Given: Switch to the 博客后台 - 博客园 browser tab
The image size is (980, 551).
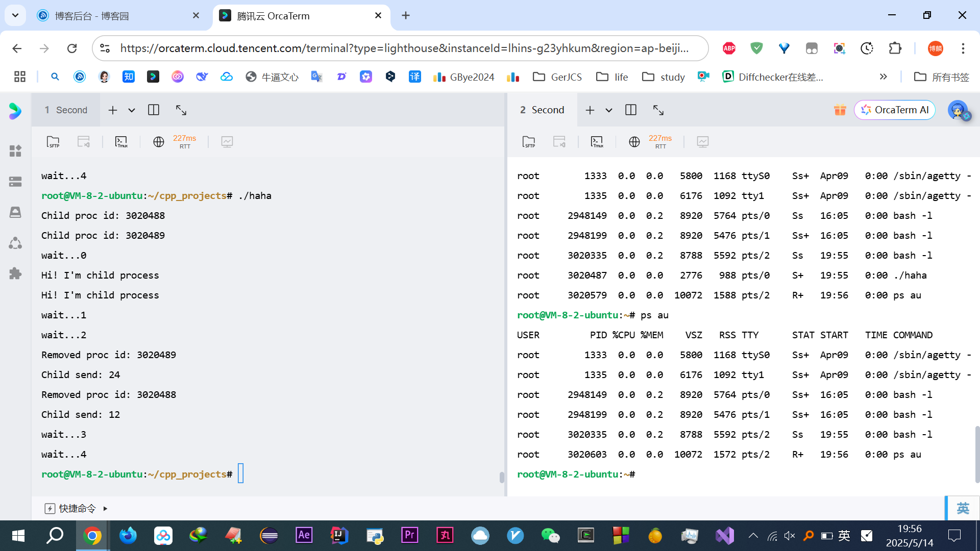Looking at the screenshot, I should pos(92,16).
